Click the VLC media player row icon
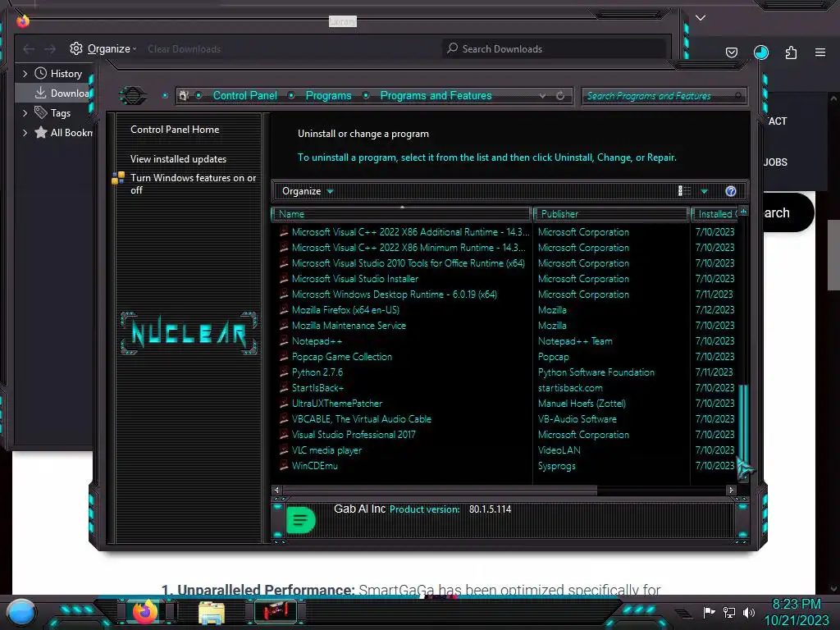840x630 pixels. [x=284, y=450]
